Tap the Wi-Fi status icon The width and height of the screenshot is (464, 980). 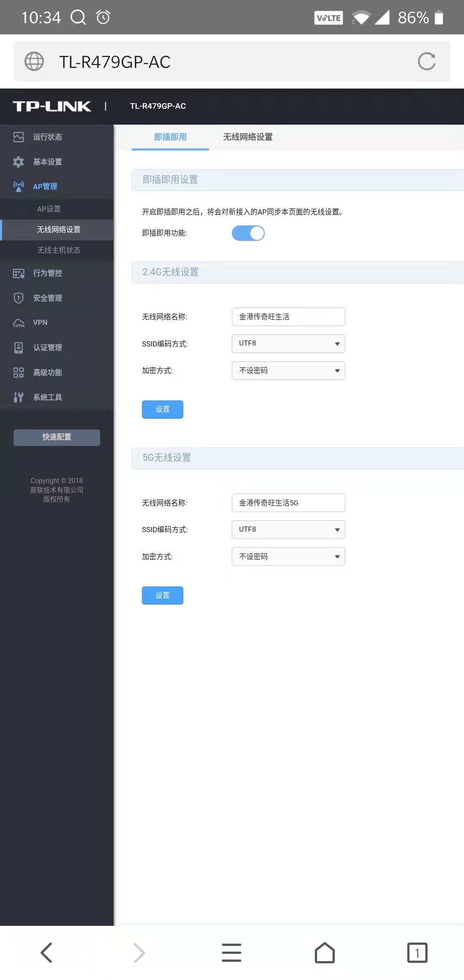pos(361,18)
